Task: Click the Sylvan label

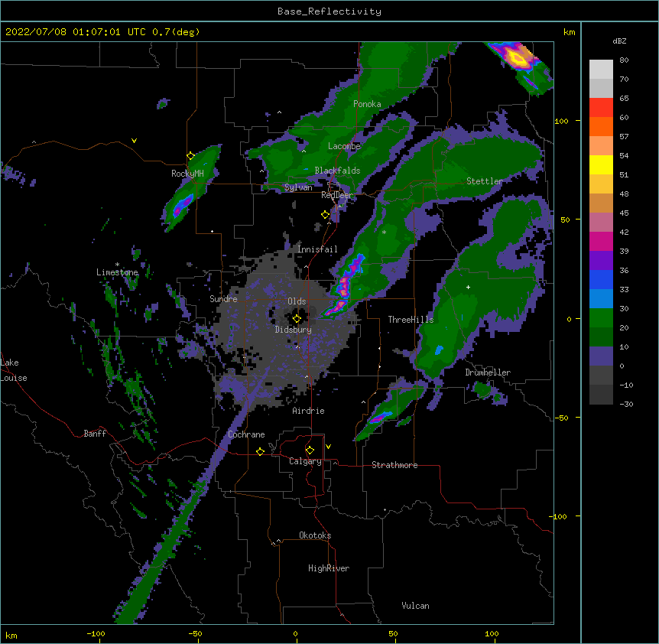Action: [298, 187]
